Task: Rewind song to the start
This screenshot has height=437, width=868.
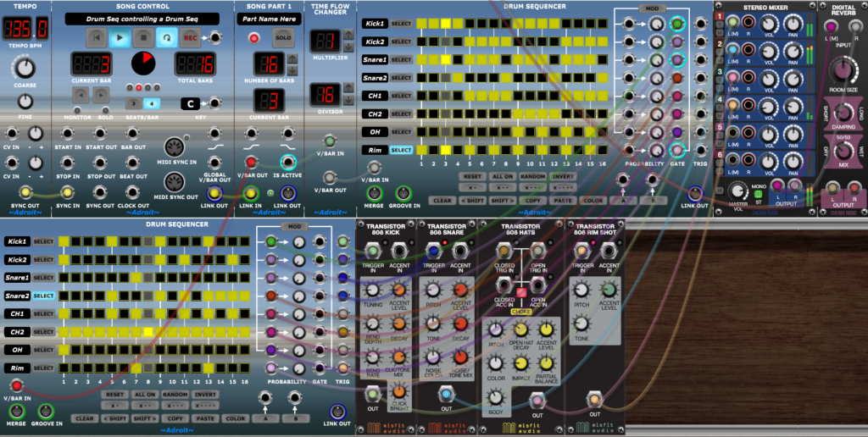Action: click(97, 37)
